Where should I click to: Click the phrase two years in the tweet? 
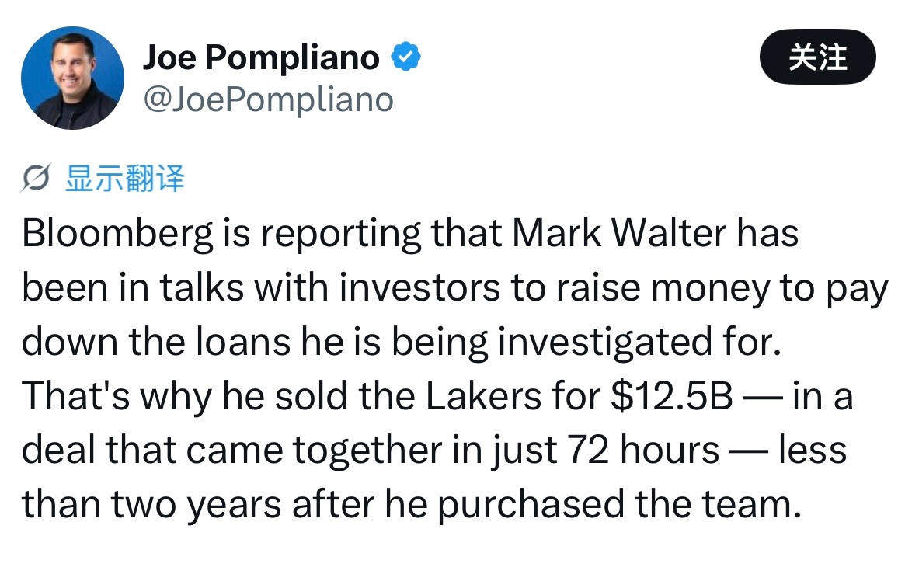pyautogui.click(x=196, y=505)
